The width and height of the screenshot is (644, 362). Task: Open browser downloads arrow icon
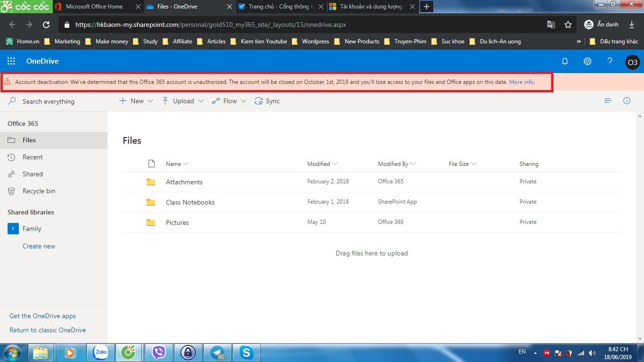(x=632, y=25)
